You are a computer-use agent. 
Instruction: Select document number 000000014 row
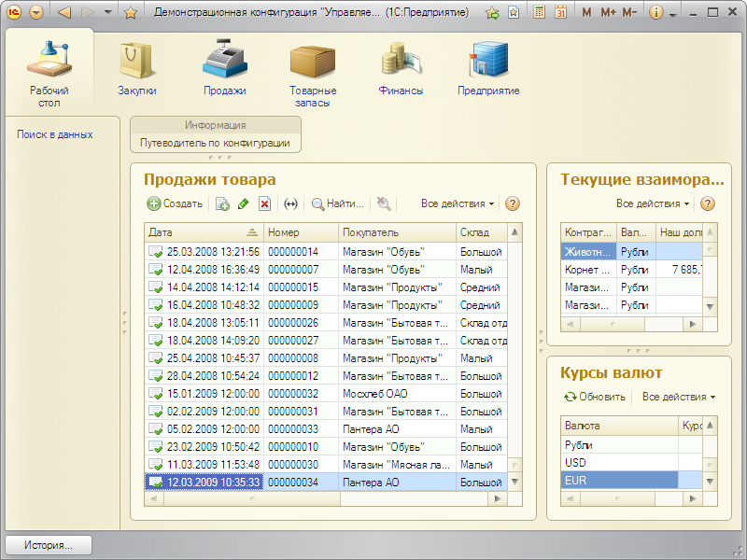(x=326, y=252)
